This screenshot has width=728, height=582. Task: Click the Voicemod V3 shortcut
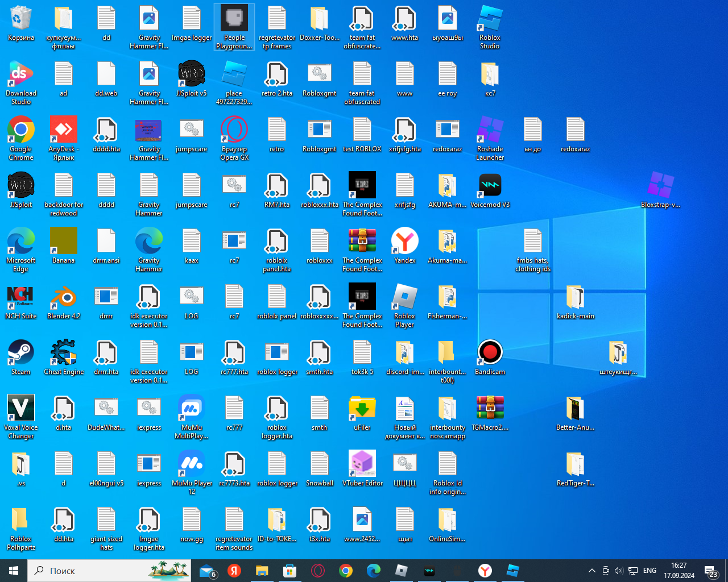490,186
